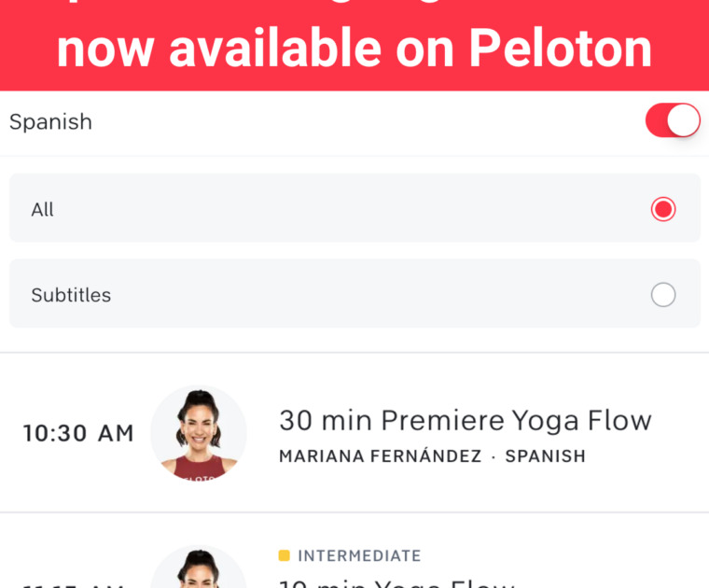Viewport: 709px width, 588px height.
Task: Click the SPANISH tag beside the instructor name
Action: click(x=546, y=456)
